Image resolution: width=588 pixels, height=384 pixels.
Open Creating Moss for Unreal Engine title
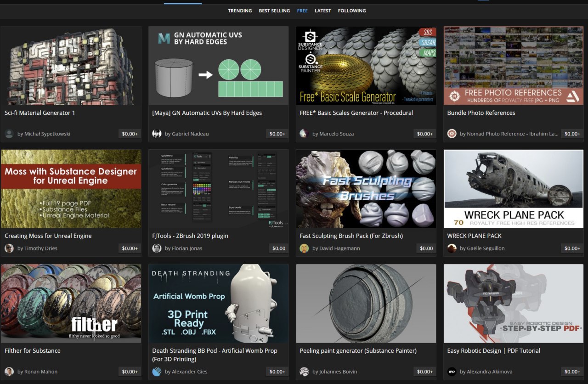tap(48, 236)
